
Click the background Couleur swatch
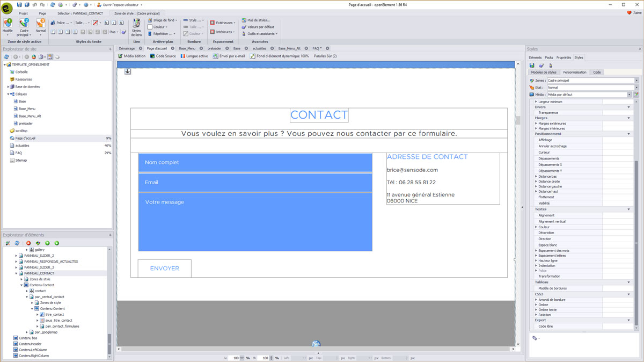tap(150, 27)
